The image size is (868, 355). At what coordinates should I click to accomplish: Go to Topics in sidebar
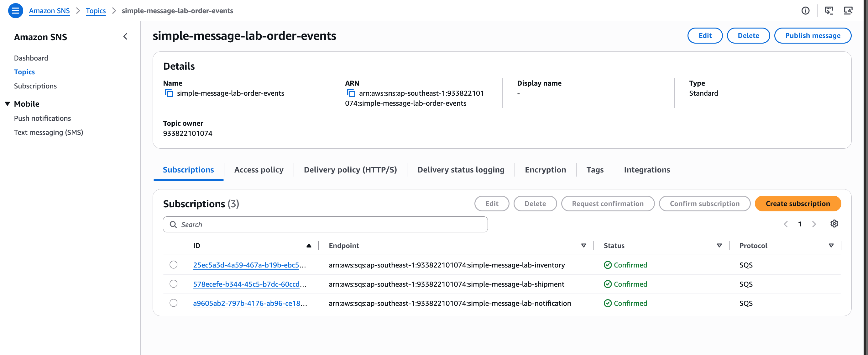(x=24, y=72)
